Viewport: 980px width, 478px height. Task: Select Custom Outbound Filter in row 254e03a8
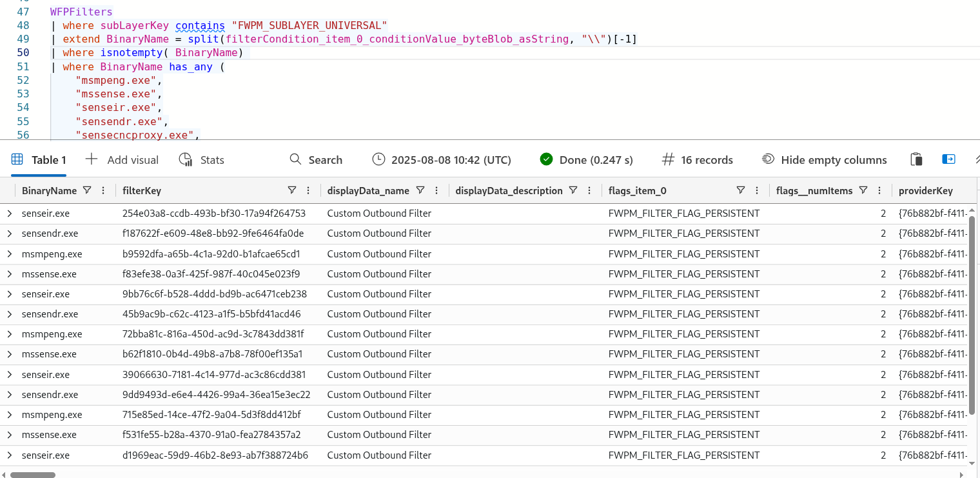pyautogui.click(x=379, y=213)
